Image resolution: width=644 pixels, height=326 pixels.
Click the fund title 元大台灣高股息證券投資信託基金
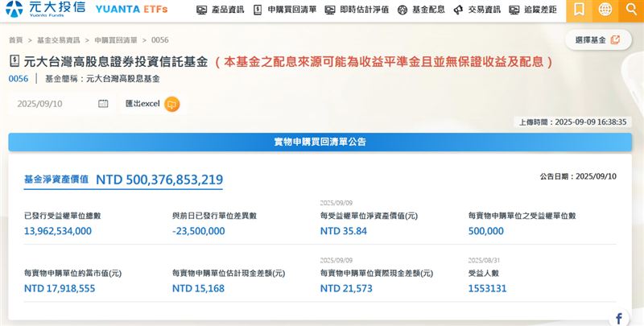(x=116, y=62)
